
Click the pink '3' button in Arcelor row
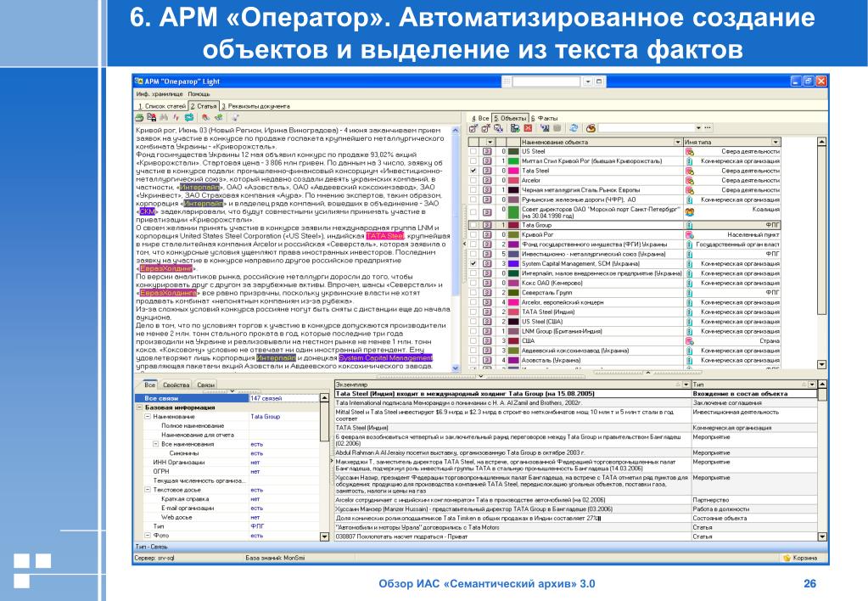coord(487,180)
